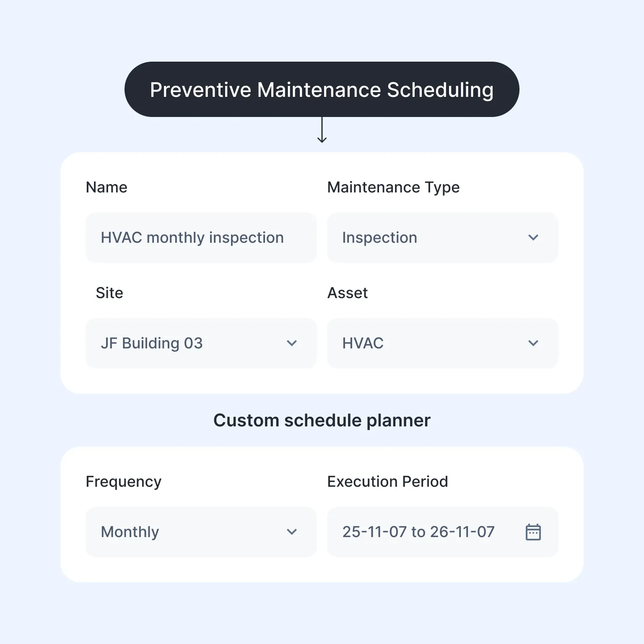The width and height of the screenshot is (644, 644).
Task: Expand the Site dropdown showing JF Building 03
Action: [x=200, y=343]
